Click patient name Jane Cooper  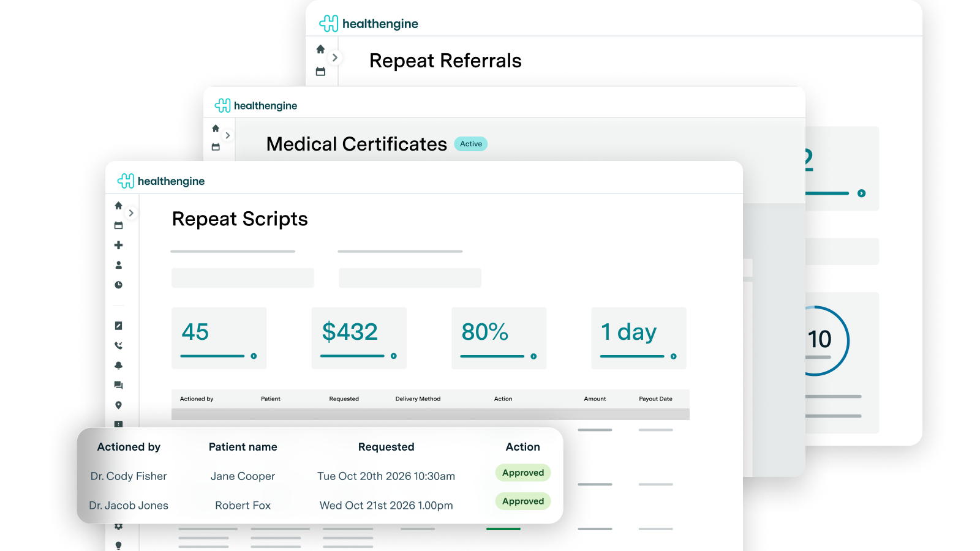point(243,476)
